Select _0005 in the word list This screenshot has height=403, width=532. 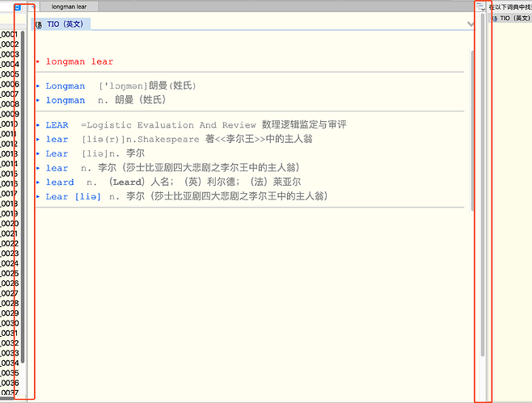pos(9,74)
